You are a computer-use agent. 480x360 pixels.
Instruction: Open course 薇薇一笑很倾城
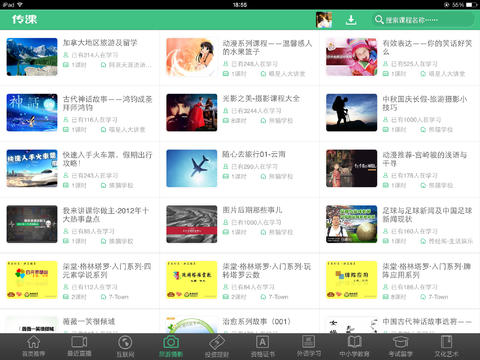tap(89, 321)
